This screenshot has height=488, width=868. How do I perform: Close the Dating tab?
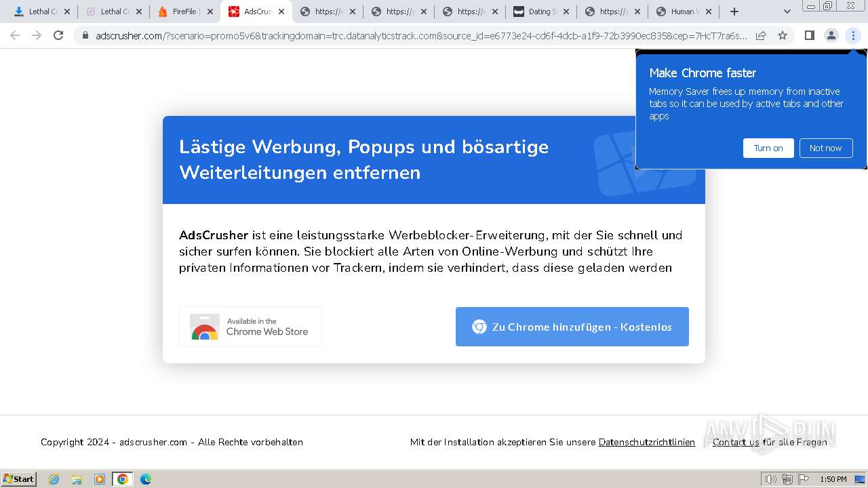tap(566, 12)
